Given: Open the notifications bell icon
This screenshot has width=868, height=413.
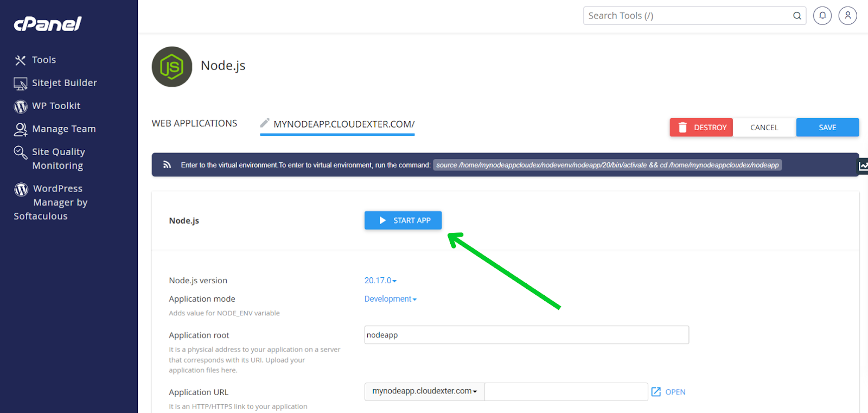Looking at the screenshot, I should 822,16.
